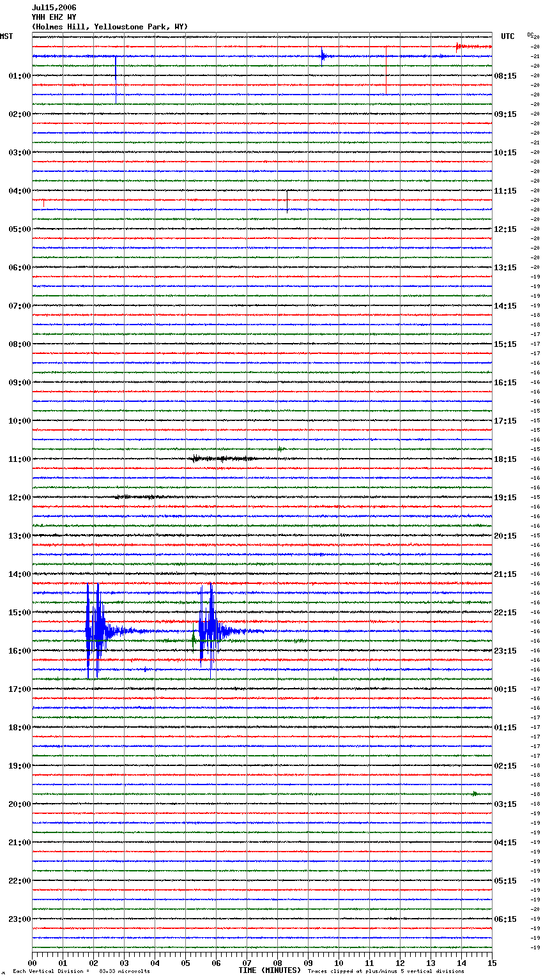The height and width of the screenshot is (980, 543).
Task: Select the 10:00 MST time label
Action: [x=20, y=421]
